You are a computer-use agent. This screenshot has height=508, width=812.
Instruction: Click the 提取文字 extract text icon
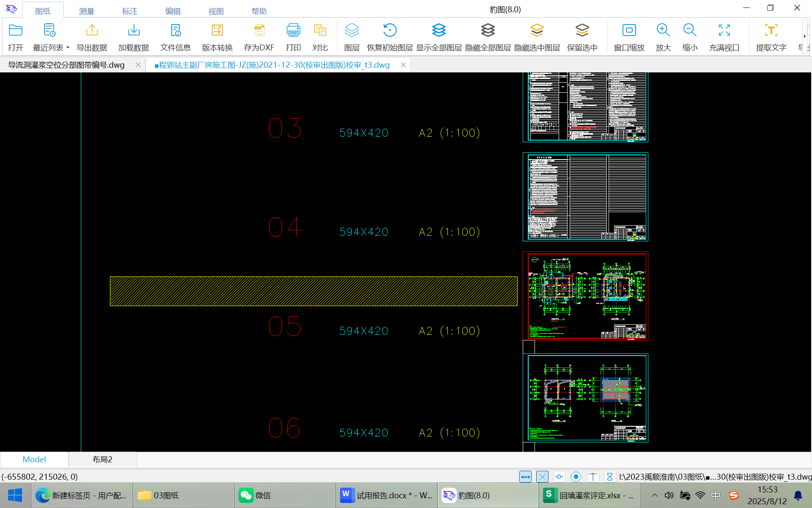point(771,30)
